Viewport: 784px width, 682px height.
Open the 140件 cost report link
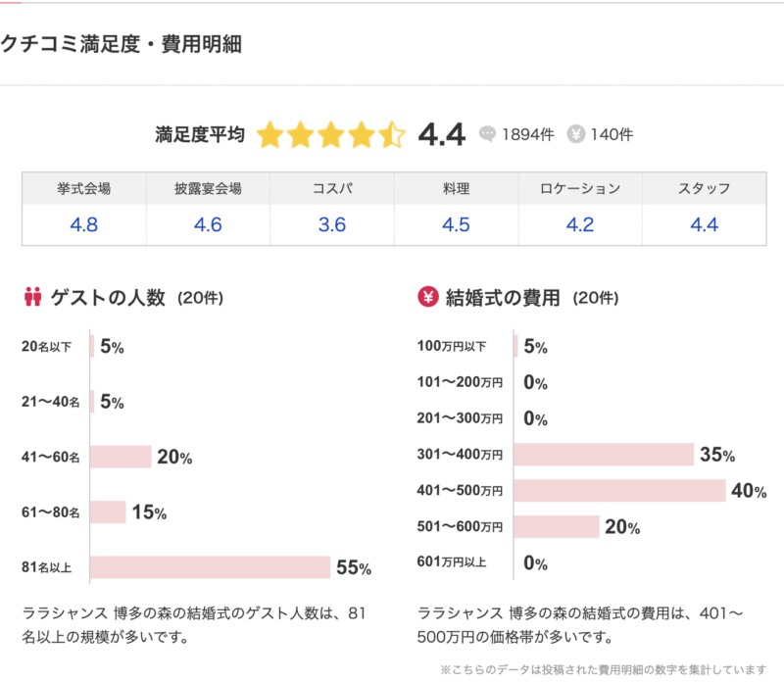pyautogui.click(x=612, y=134)
